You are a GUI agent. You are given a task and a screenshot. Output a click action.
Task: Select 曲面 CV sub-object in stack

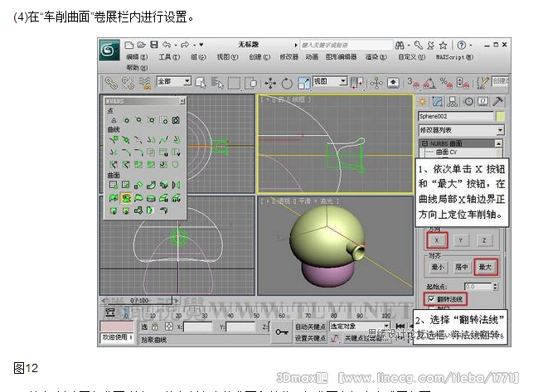tap(446, 152)
